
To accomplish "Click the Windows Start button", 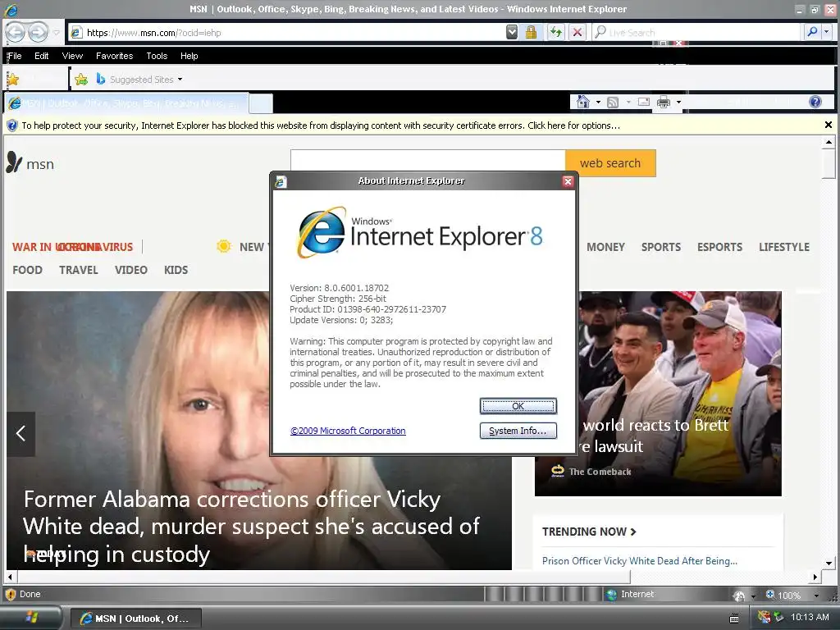I will pos(32,619).
